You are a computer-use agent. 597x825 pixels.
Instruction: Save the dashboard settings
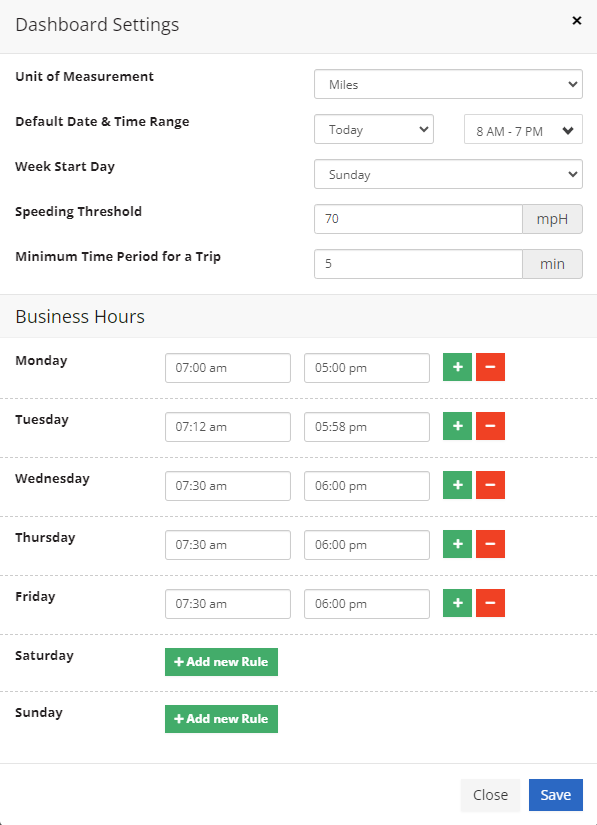555,794
